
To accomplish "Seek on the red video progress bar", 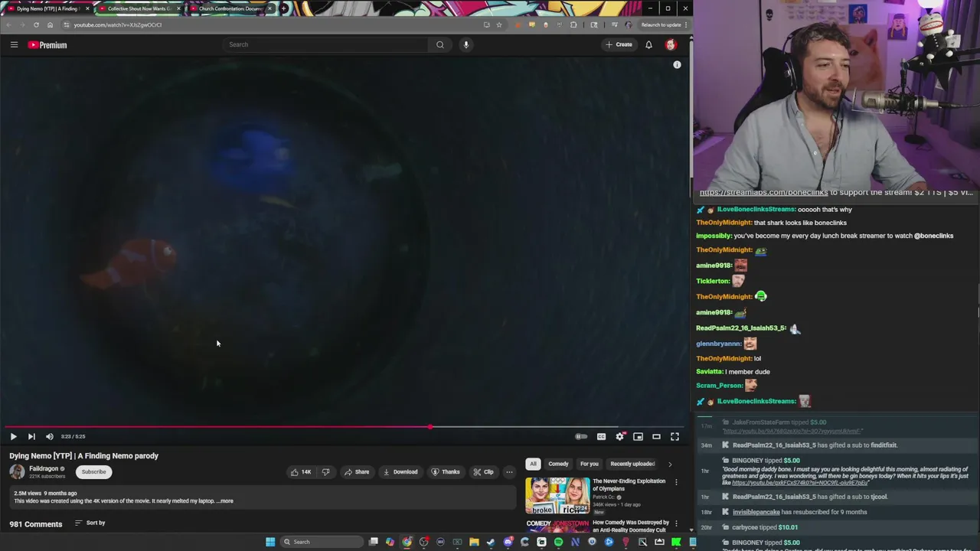I will pyautogui.click(x=343, y=427).
